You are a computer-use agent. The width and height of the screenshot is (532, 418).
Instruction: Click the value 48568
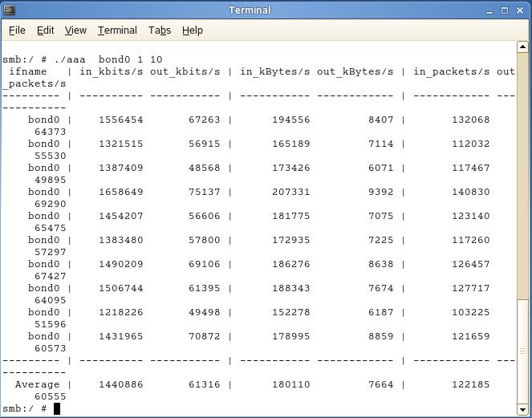205,168
